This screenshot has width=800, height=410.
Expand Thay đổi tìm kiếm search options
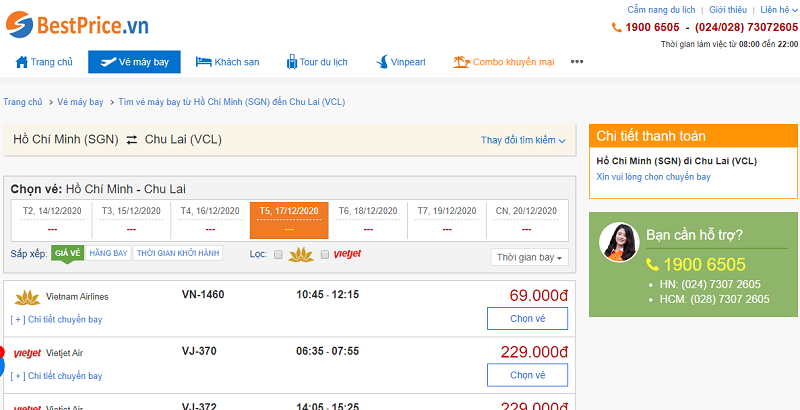(x=523, y=140)
